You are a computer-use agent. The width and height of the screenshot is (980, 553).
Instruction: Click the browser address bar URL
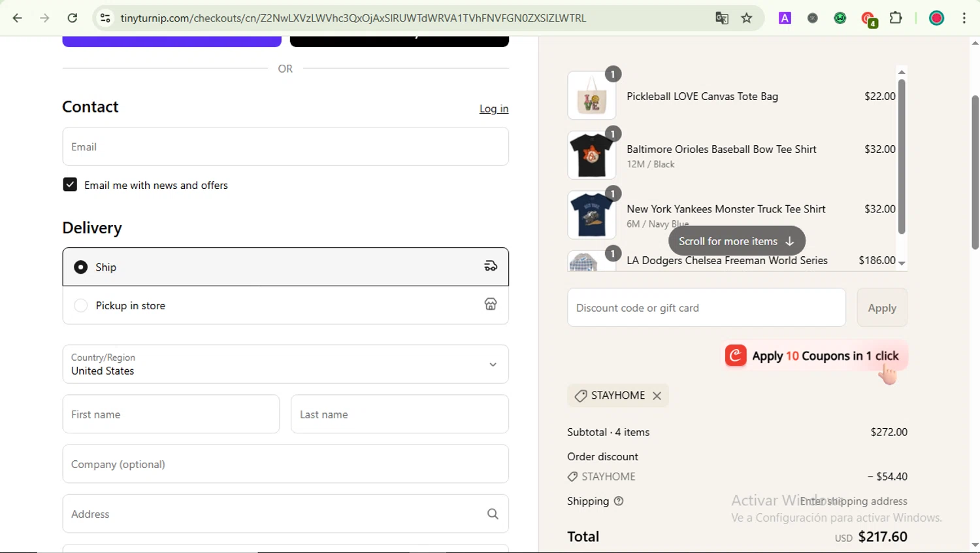tap(353, 18)
